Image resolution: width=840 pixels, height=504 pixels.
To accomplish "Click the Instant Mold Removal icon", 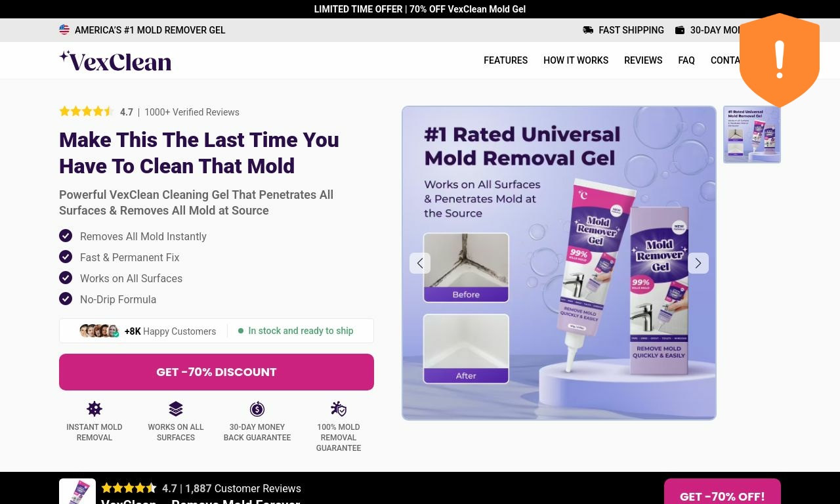I will tap(94, 409).
